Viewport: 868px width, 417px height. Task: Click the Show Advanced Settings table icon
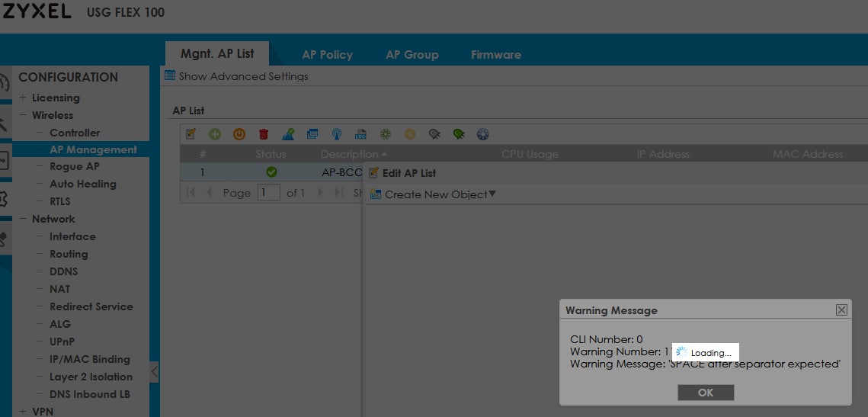click(170, 76)
